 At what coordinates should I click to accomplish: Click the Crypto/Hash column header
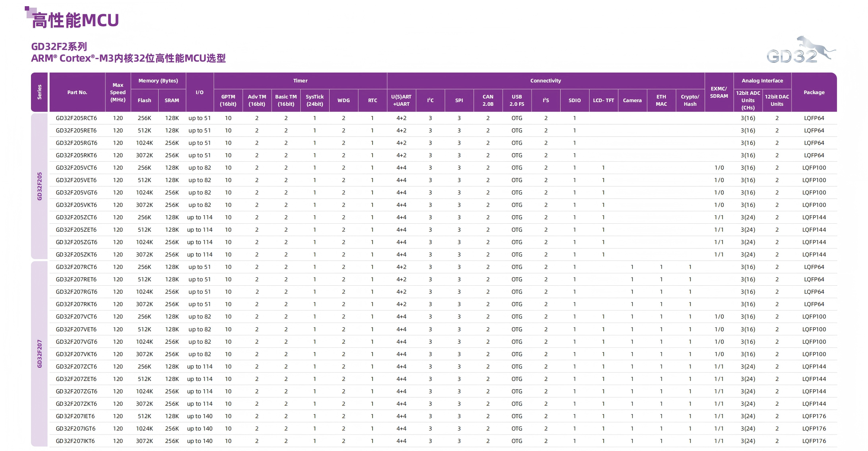690,100
